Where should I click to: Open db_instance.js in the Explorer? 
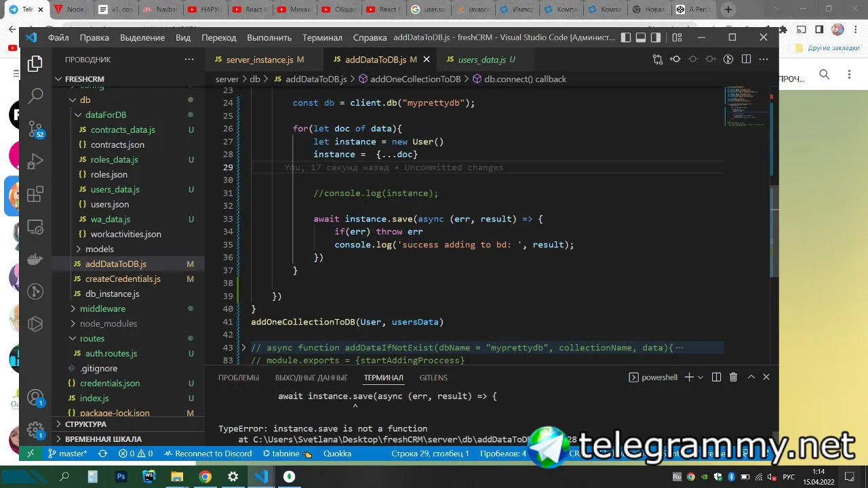click(128, 294)
